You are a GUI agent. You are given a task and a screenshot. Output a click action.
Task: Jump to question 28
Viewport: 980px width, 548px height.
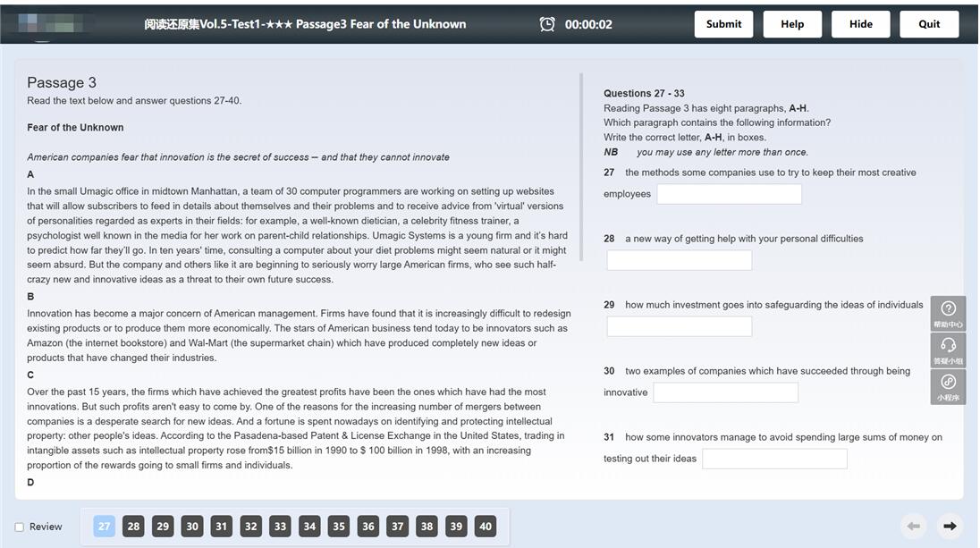pyautogui.click(x=133, y=527)
